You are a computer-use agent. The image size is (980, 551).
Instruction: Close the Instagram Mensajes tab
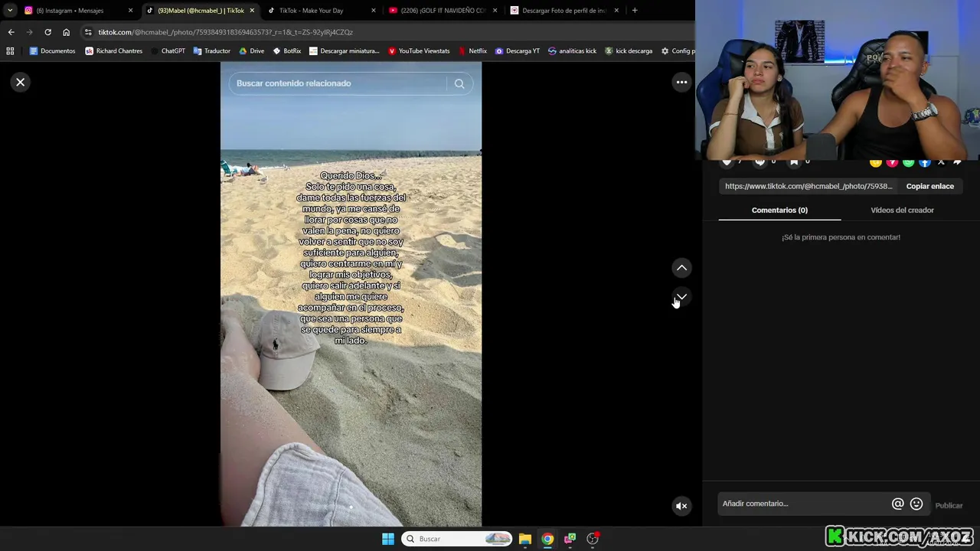pyautogui.click(x=130, y=11)
